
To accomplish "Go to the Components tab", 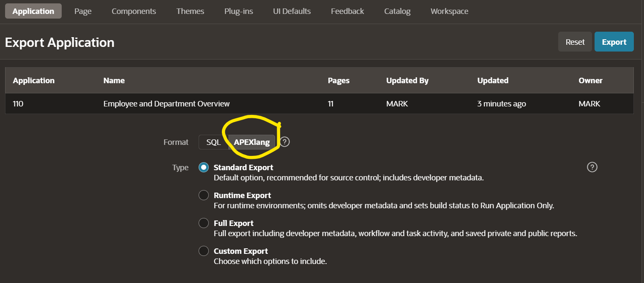I will [134, 11].
